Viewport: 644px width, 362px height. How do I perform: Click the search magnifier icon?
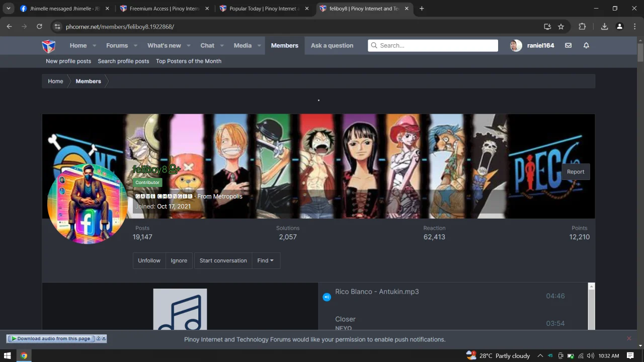(x=374, y=45)
